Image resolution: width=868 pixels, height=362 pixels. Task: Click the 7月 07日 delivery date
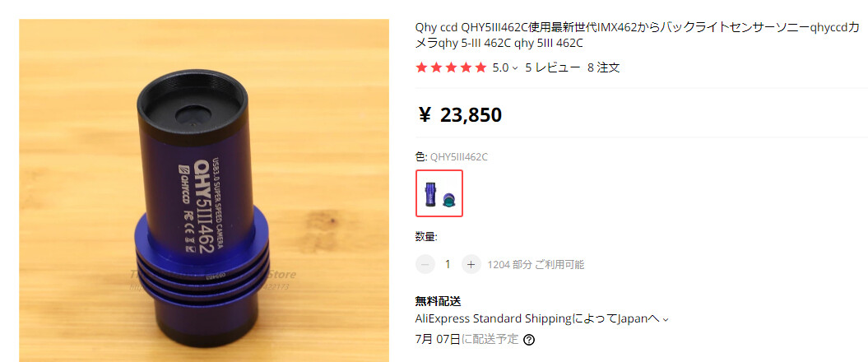438,339
